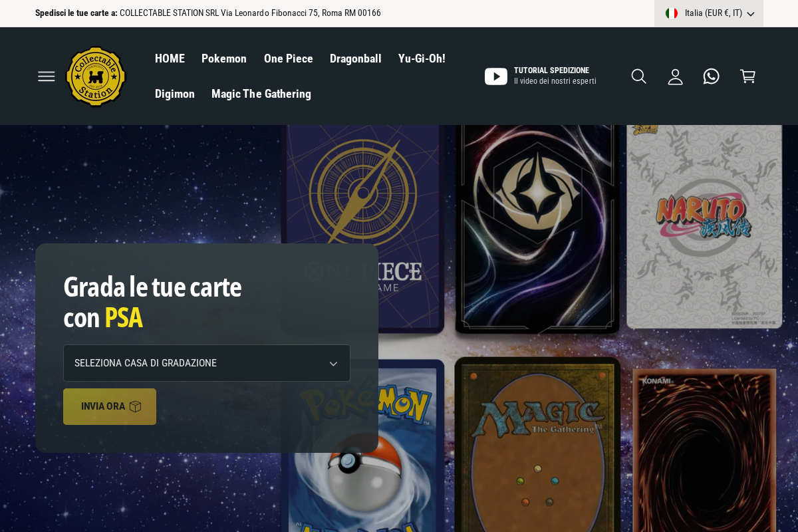
Task: Click the account/login icon
Action: [675, 76]
